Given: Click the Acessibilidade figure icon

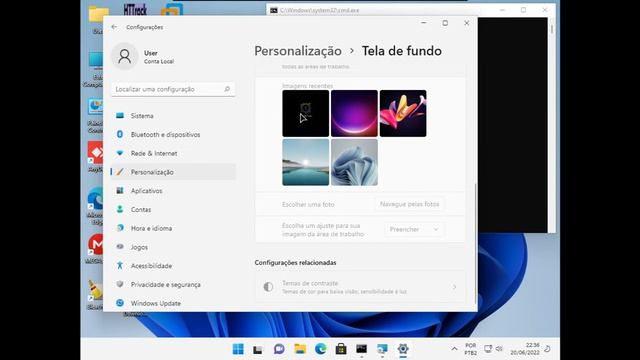Looking at the screenshot, I should (x=120, y=265).
